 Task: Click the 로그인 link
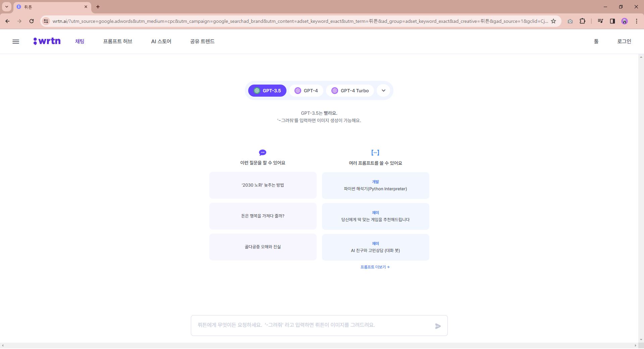coord(624,41)
